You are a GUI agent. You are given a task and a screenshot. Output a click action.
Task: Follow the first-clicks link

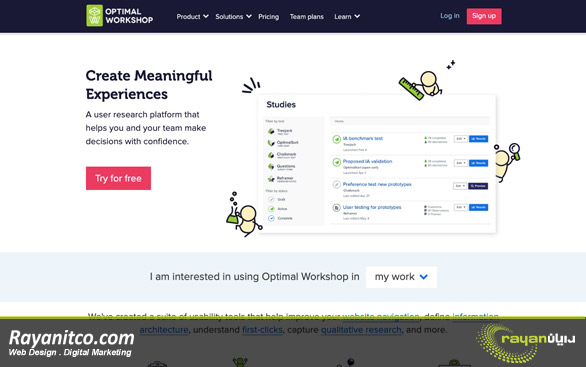(262, 330)
